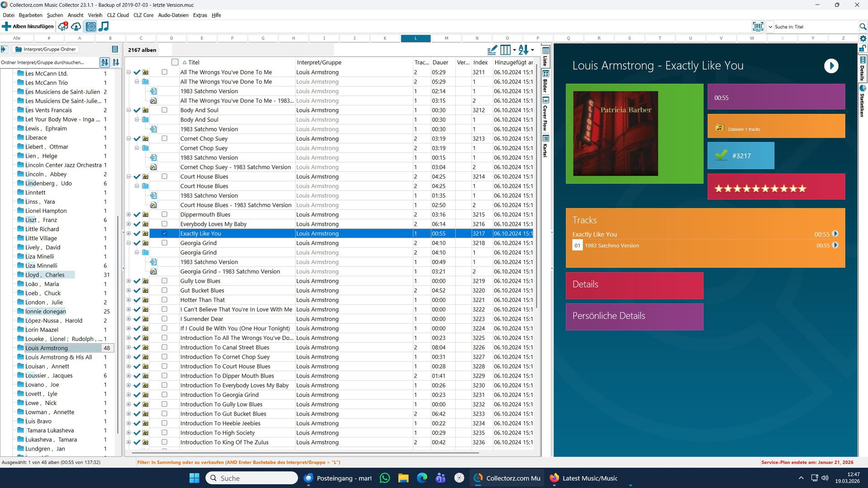Click the Alben hinzufügen button

click(28, 26)
